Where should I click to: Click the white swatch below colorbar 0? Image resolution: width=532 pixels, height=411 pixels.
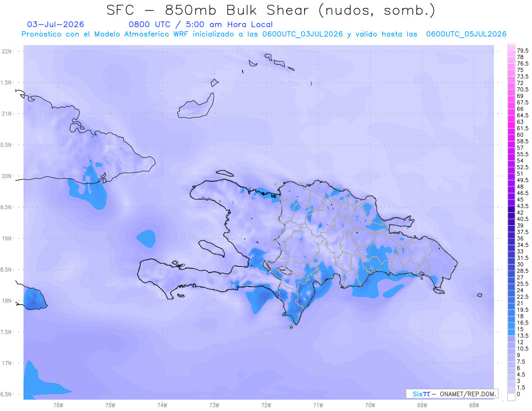click(x=511, y=397)
